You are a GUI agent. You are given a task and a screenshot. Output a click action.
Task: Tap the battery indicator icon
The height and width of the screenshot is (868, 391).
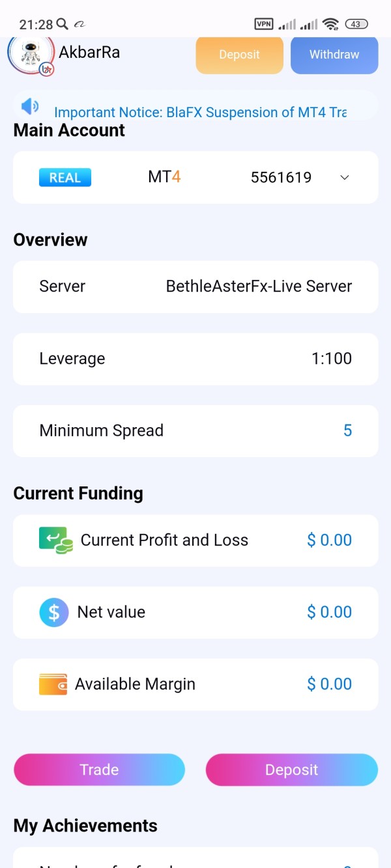coord(356,24)
